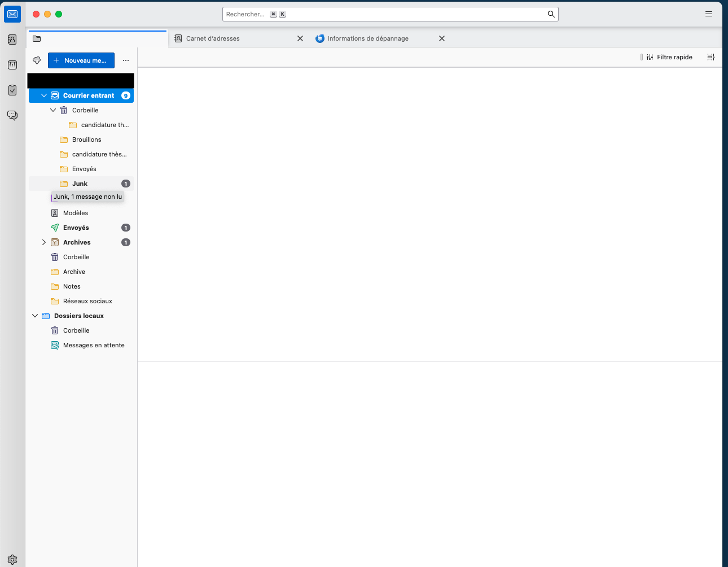Screen dimensions: 728x567
Task: Open the Tasks space icon
Action: tap(12, 90)
